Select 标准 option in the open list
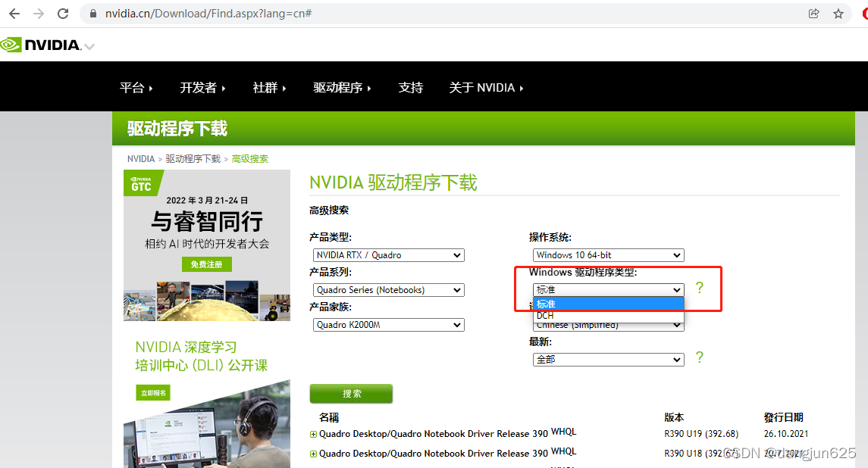868x468 pixels. (x=609, y=304)
